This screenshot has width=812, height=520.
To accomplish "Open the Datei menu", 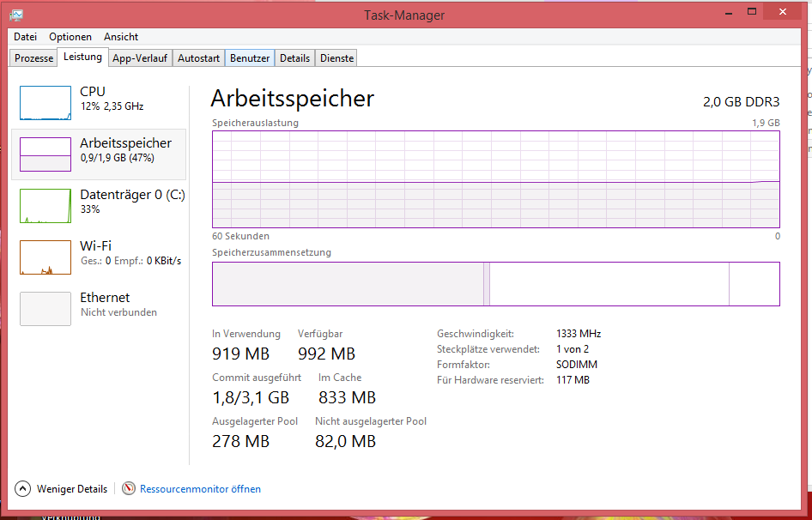I will 26,37.
